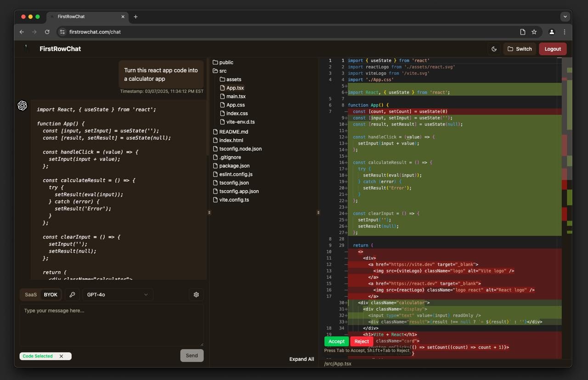
Task: Expand the assets folder
Action: [233, 79]
